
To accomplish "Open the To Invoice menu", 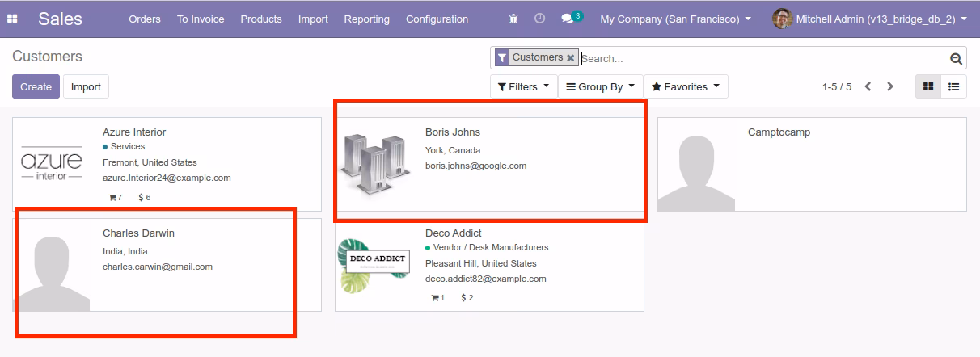I will (x=201, y=19).
